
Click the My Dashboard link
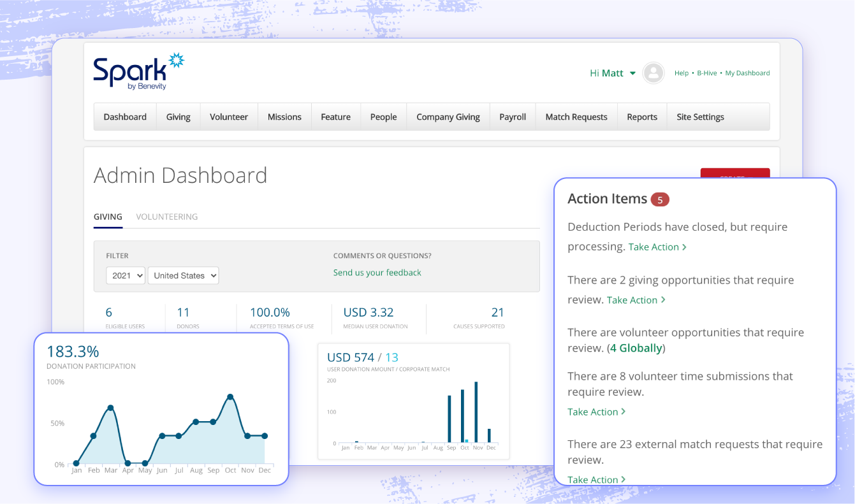coord(748,73)
